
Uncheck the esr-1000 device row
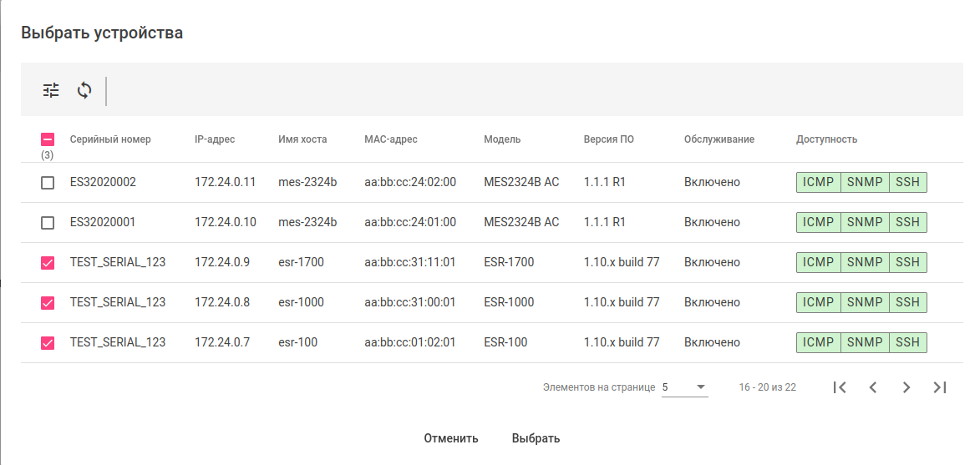48,303
